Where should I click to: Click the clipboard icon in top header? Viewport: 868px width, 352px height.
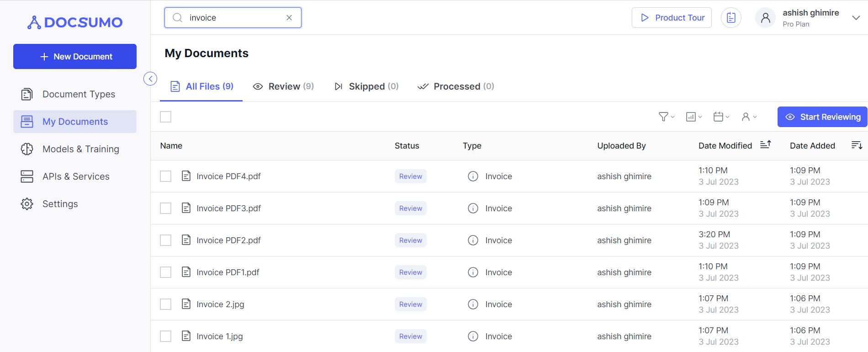pyautogui.click(x=731, y=18)
